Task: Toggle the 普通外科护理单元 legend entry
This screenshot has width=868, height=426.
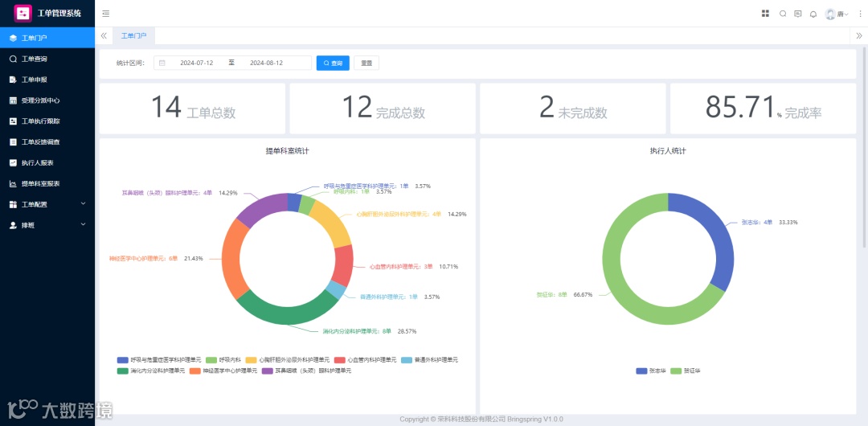Action: click(x=429, y=359)
